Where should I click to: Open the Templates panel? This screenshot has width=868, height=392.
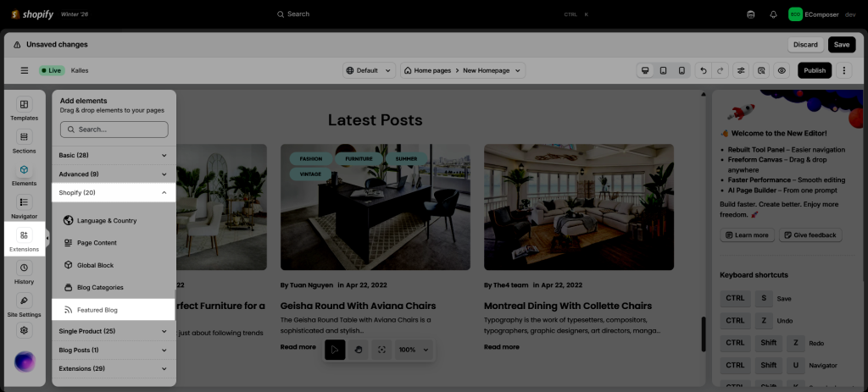point(24,109)
